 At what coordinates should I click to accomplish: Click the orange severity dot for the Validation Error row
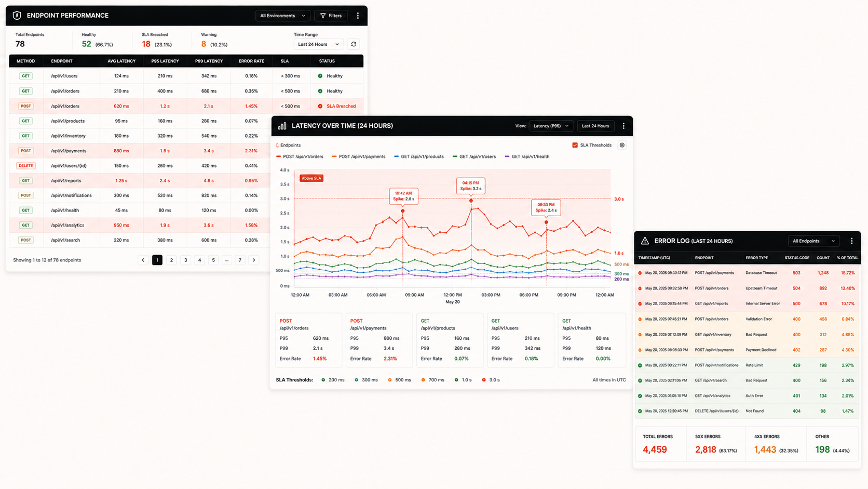pyautogui.click(x=640, y=319)
